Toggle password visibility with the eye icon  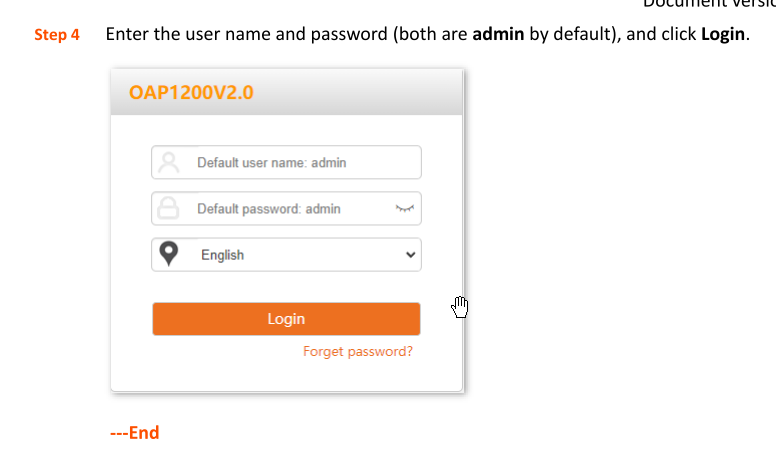pyautogui.click(x=404, y=208)
